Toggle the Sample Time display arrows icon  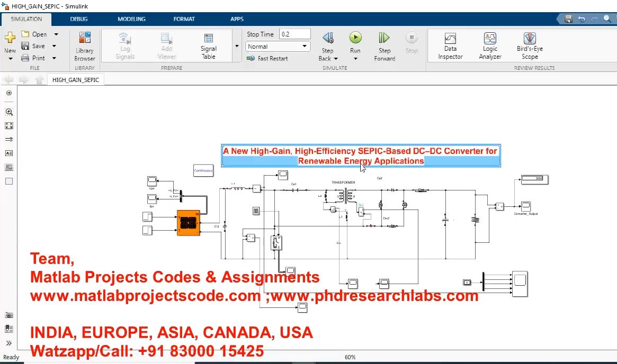click(9, 139)
